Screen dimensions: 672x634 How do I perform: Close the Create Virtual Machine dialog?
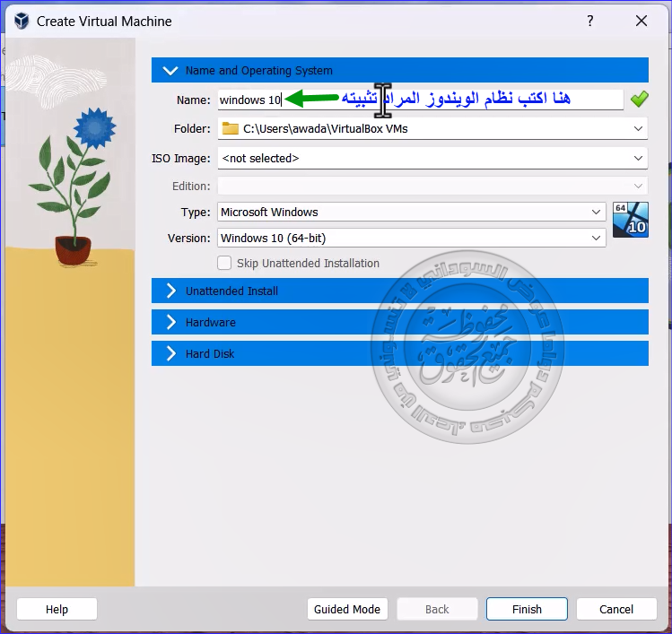[x=641, y=21]
